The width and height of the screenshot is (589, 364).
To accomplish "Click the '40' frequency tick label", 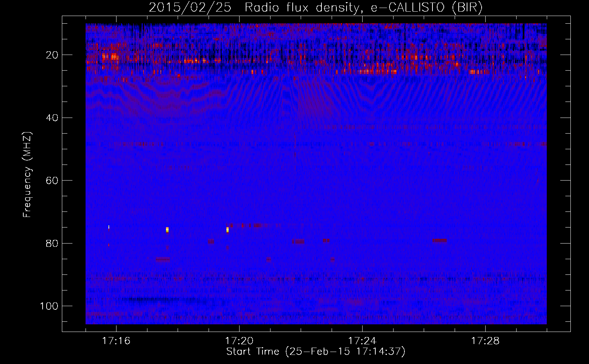I will pos(52,118).
